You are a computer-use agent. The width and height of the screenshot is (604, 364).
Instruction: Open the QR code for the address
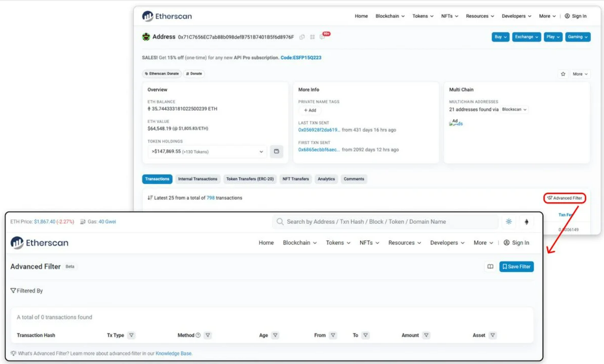(x=312, y=37)
